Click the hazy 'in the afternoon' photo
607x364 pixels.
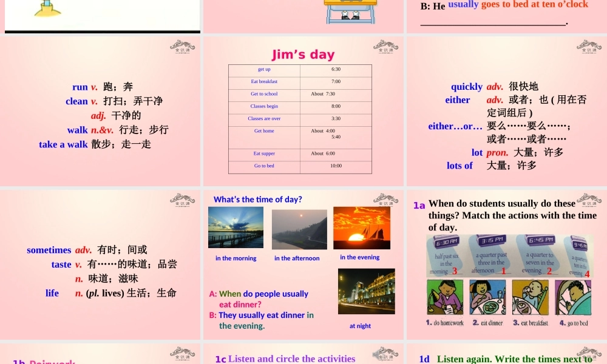pyautogui.click(x=299, y=229)
